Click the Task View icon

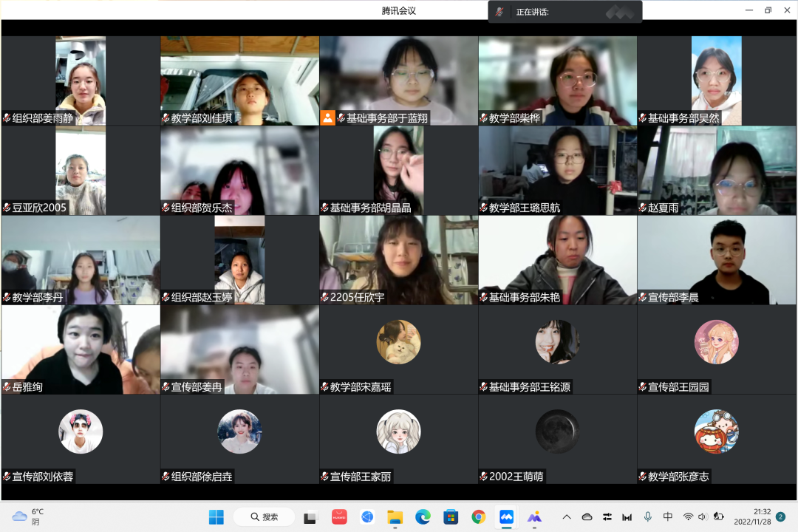point(310,517)
